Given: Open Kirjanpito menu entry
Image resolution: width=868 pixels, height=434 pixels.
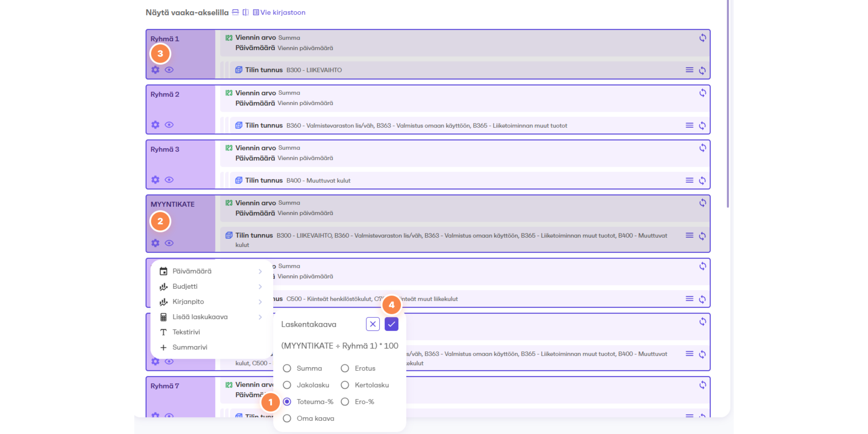Looking at the screenshot, I should pyautogui.click(x=212, y=302).
